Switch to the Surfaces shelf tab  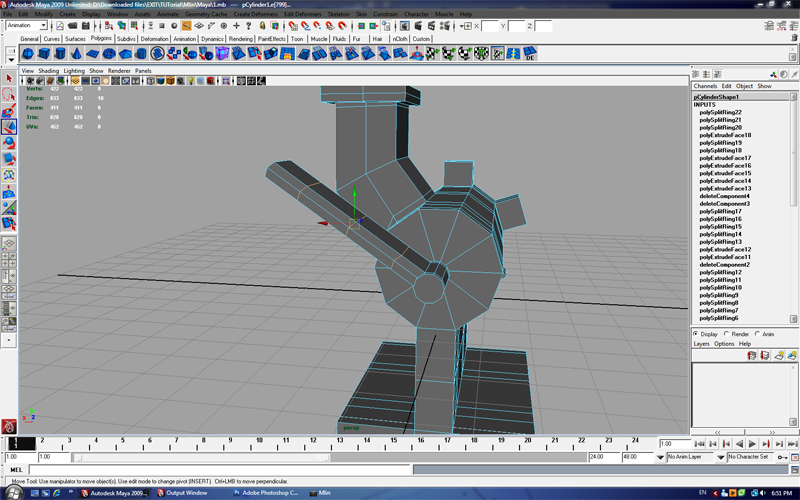[75, 38]
